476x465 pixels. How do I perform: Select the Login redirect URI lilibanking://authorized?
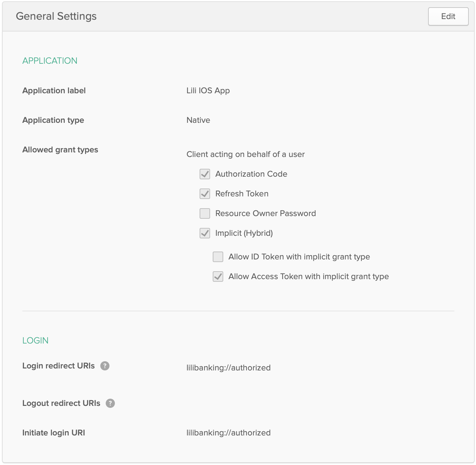coord(228,368)
